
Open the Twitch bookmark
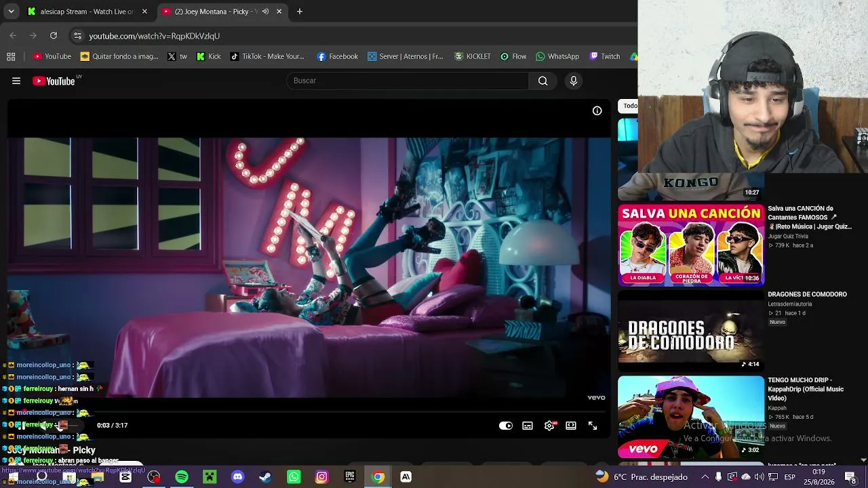(605, 57)
